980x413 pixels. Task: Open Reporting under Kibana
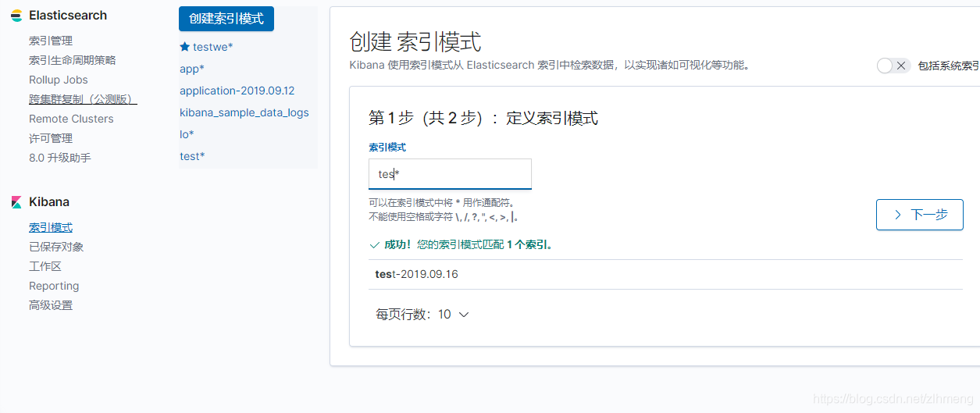tap(54, 286)
